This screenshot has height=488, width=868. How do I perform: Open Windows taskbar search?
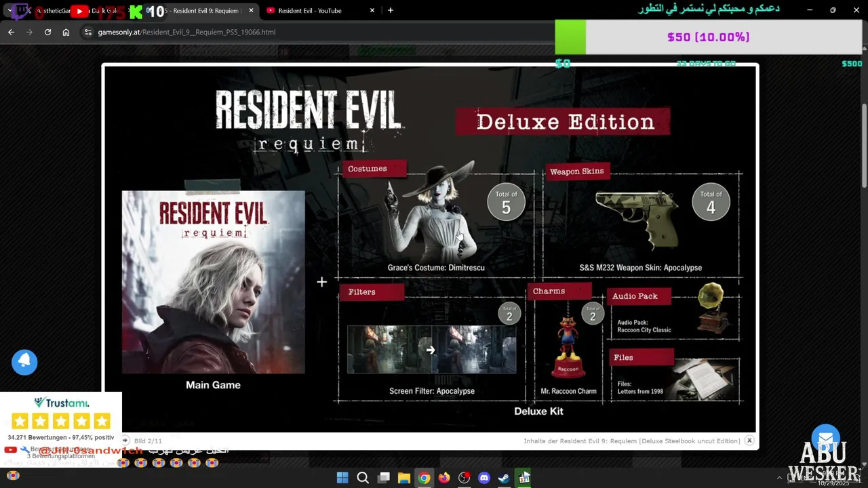363,478
